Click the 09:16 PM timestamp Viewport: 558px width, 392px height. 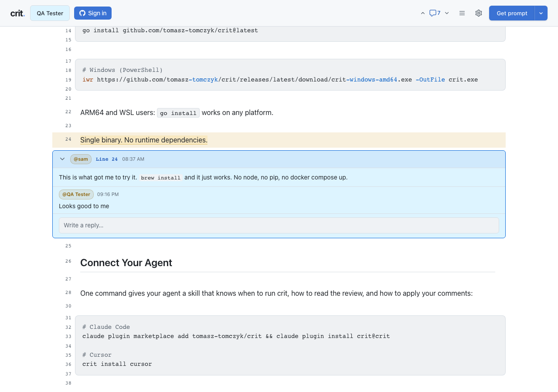tap(108, 194)
